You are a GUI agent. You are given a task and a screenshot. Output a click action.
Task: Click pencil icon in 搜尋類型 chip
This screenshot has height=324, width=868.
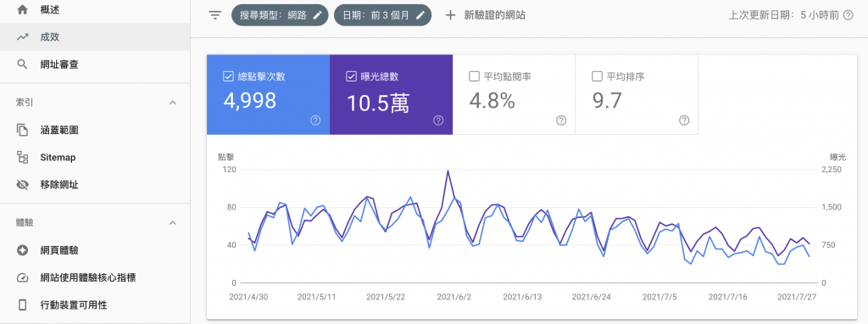[x=317, y=15]
